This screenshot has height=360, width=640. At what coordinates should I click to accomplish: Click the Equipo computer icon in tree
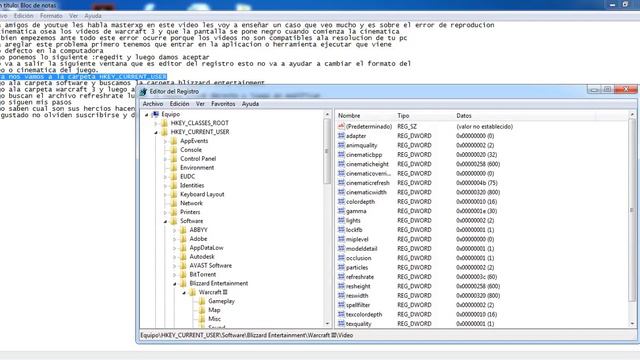[x=156, y=114]
